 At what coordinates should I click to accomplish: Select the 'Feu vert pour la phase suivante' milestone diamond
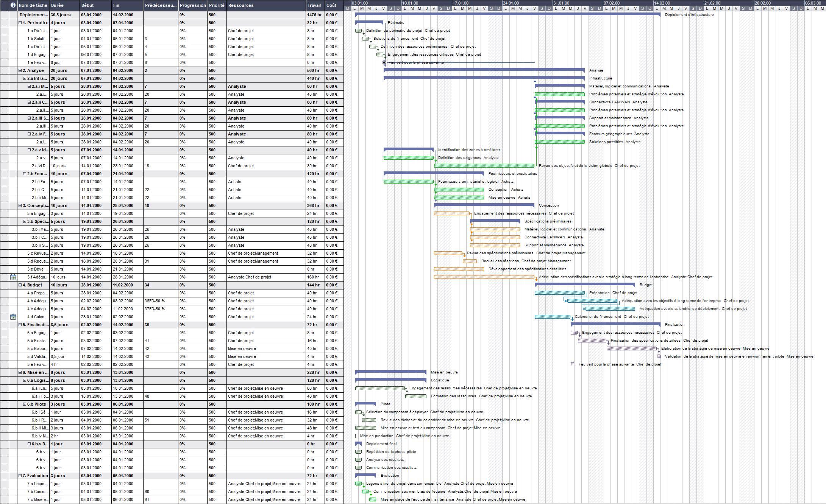pos(384,62)
